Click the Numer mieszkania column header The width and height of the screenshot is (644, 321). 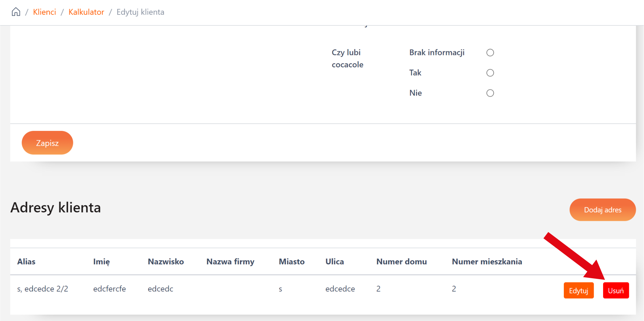(x=487, y=262)
